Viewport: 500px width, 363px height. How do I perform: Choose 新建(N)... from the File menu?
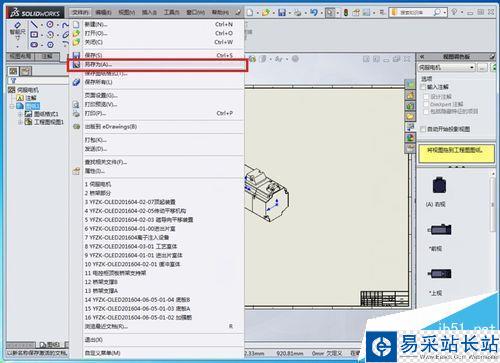click(x=158, y=24)
